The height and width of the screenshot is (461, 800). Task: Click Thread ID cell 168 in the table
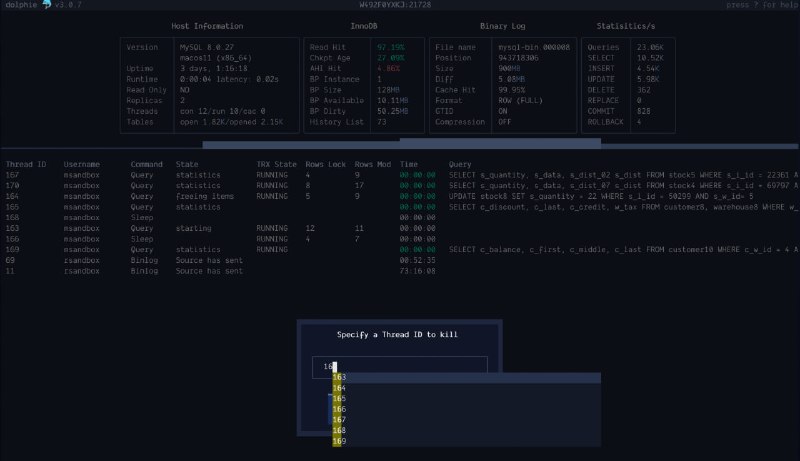point(12,218)
